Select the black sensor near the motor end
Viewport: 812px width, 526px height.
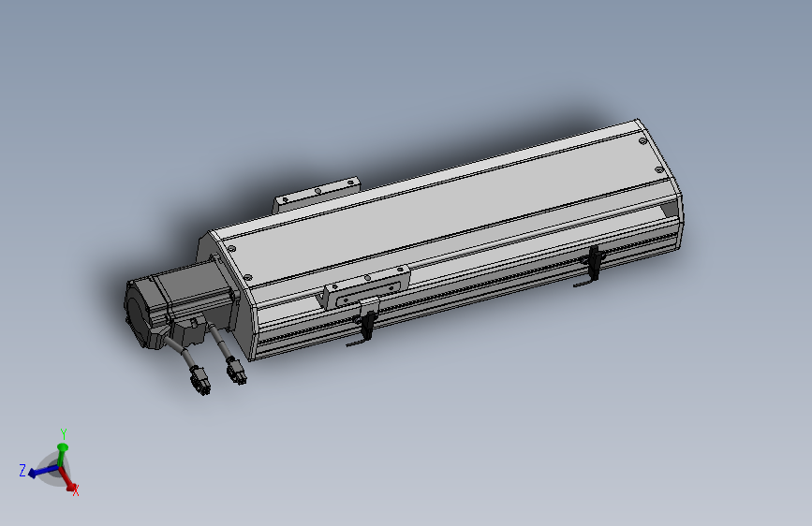click(x=367, y=325)
